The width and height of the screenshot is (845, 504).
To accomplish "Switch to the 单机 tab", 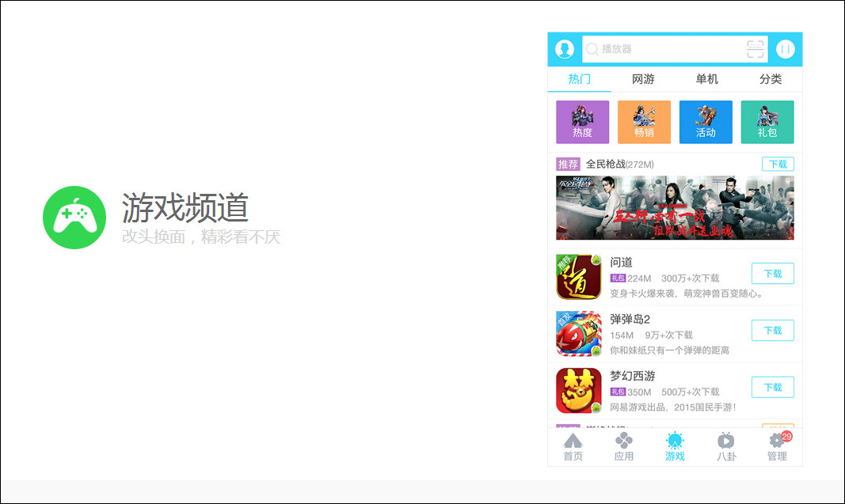I will (706, 80).
